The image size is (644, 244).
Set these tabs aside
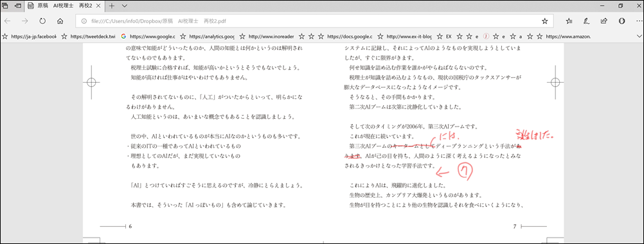click(x=18, y=6)
